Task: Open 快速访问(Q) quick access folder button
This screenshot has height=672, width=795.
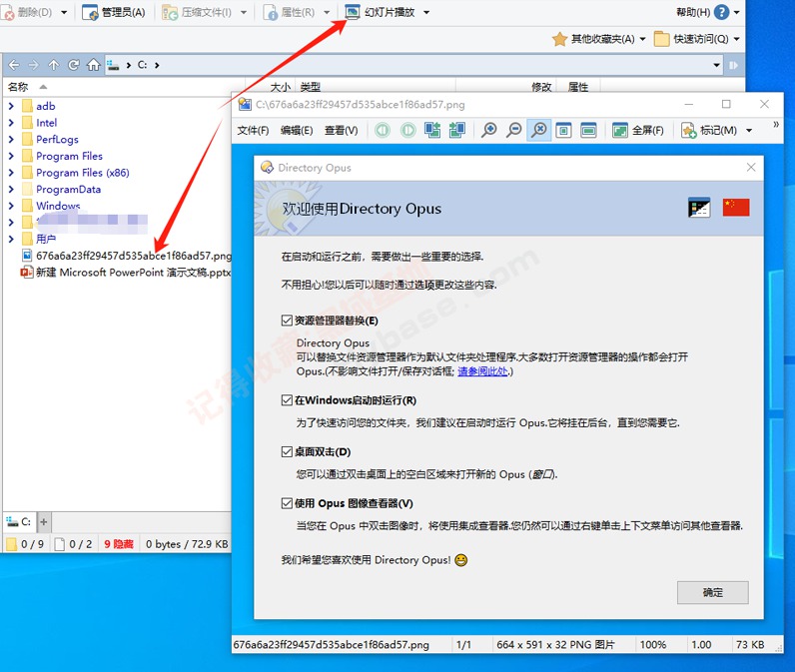Action: (x=691, y=39)
